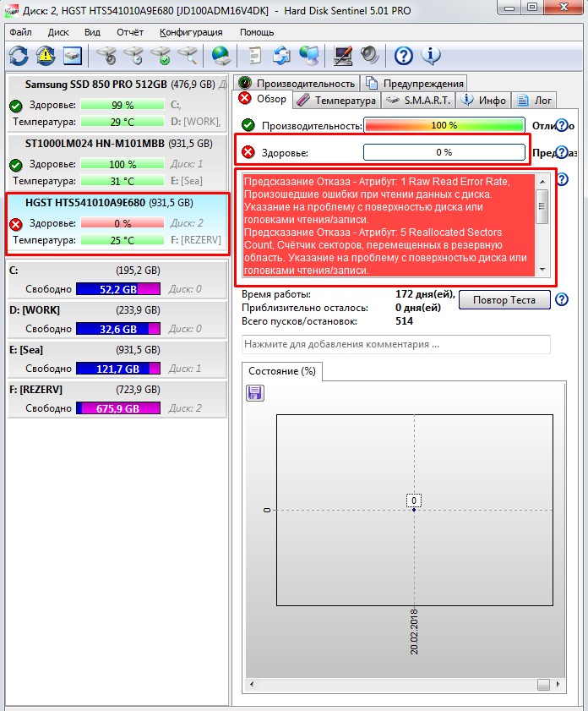Click help icon beside Производительность bar
Viewport: 588px width, 711px height.
(562, 125)
